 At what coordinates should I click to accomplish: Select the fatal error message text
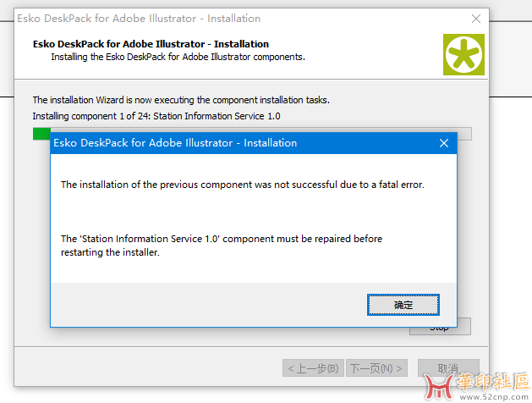243,185
